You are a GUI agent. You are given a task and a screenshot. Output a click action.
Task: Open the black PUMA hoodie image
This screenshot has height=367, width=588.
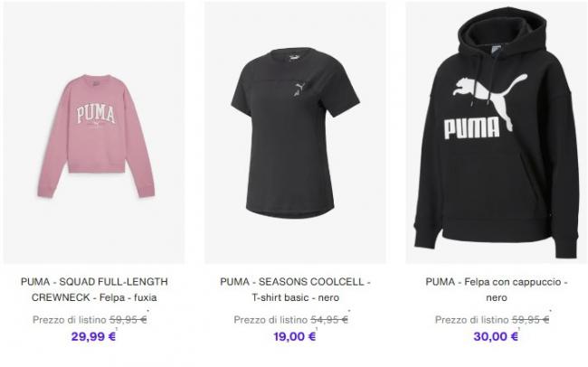tap(497, 132)
